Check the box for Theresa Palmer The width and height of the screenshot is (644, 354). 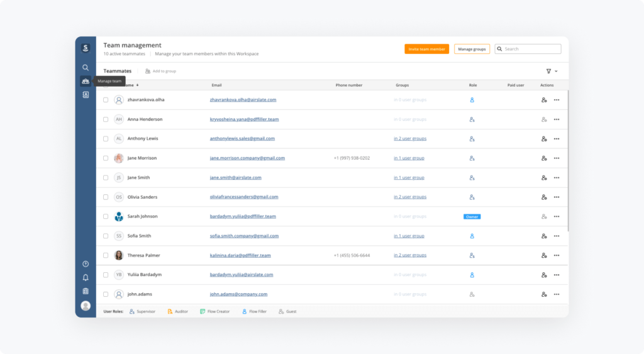(x=106, y=256)
